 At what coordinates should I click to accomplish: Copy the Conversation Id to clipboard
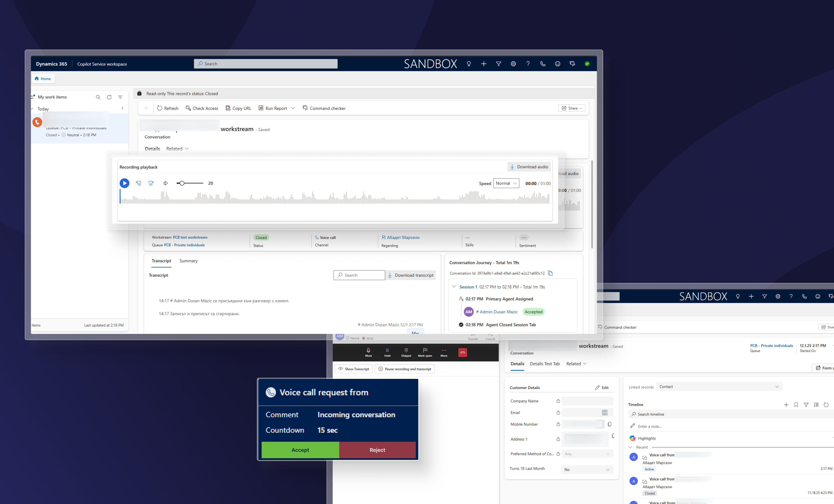pyautogui.click(x=550, y=273)
